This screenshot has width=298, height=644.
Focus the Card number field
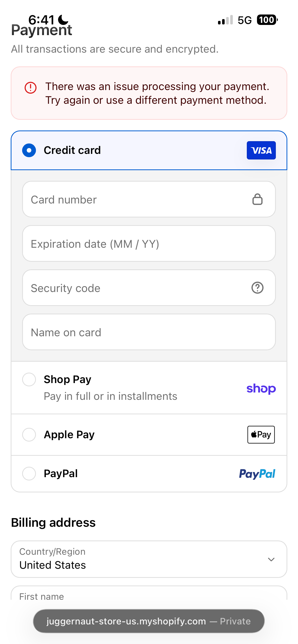149,199
